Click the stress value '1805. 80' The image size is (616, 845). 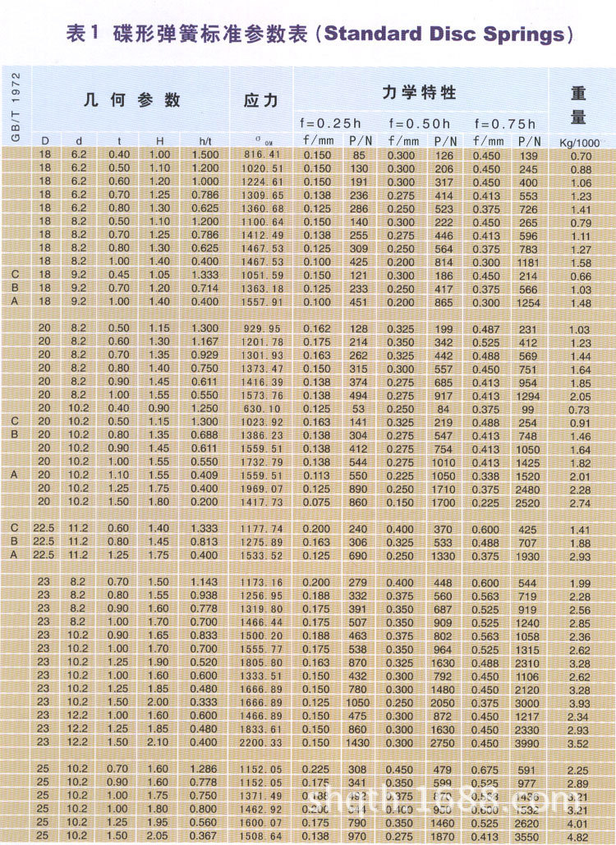[x=261, y=663]
